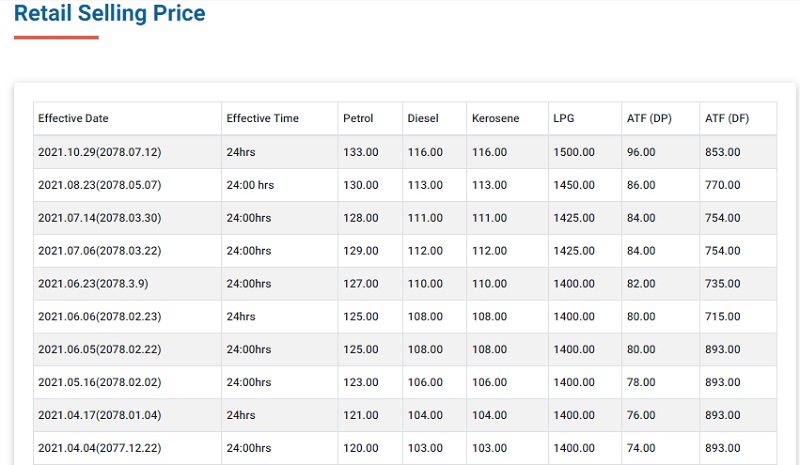This screenshot has height=465, width=800.
Task: Click the Kerosene column header
Action: 495,118
